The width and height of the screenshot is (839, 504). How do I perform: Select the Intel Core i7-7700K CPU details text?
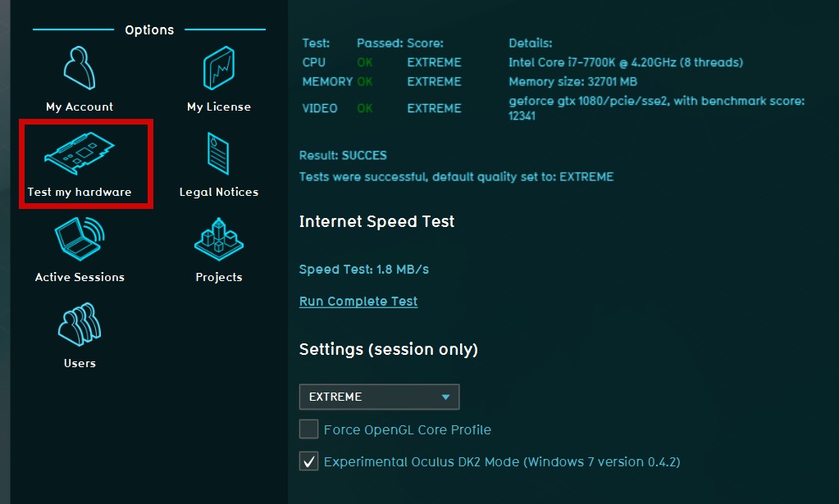coord(626,62)
